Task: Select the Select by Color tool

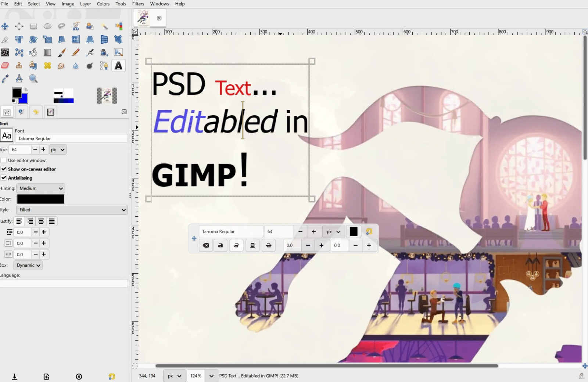Action: (118, 26)
